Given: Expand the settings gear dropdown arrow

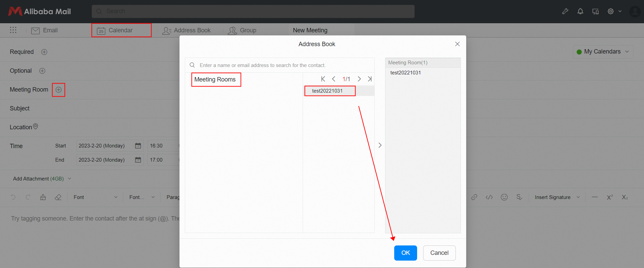Looking at the screenshot, I should click(620, 11).
